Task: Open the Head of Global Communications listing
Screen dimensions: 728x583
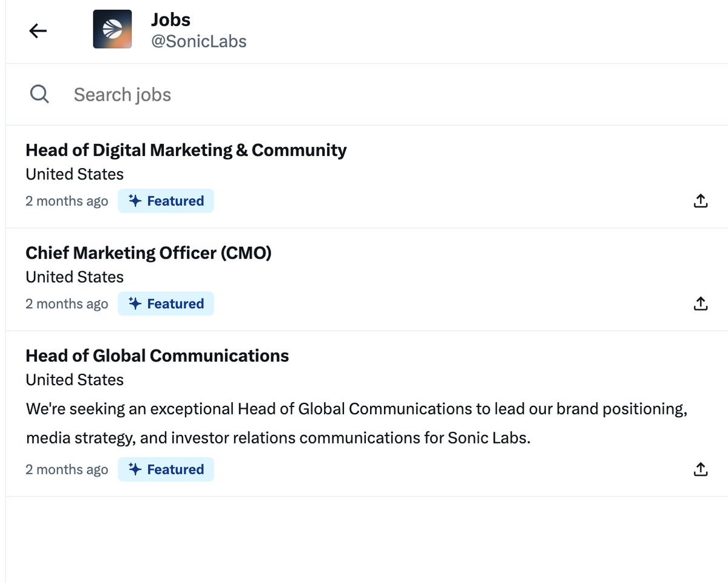Action: click(157, 356)
